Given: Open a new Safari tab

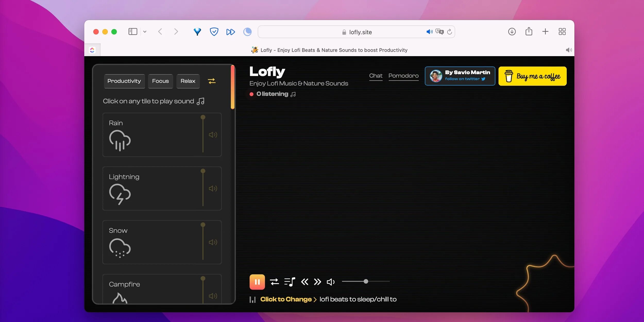Looking at the screenshot, I should [x=545, y=32].
